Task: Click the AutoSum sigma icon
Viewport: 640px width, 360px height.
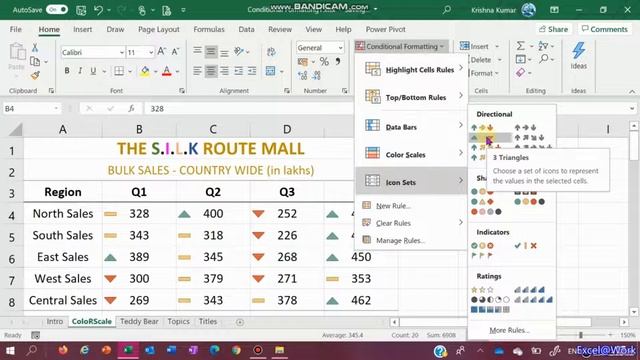Action: (520, 46)
